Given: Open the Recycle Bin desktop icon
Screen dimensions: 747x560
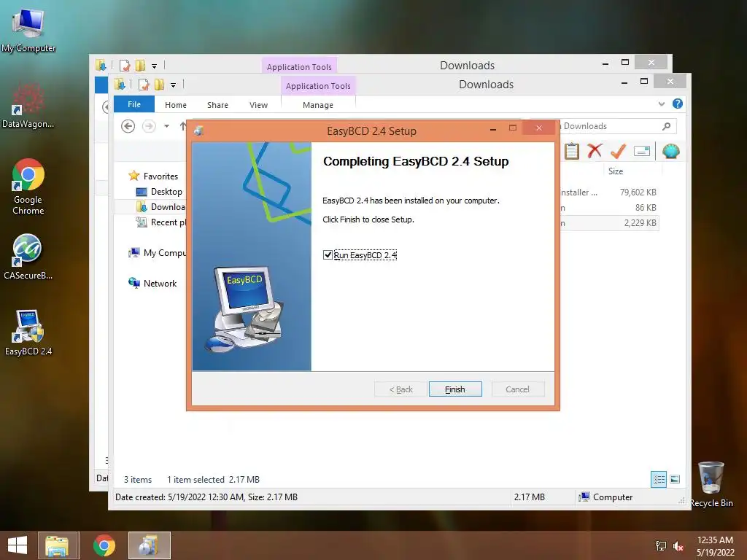Looking at the screenshot, I should pyautogui.click(x=711, y=484).
